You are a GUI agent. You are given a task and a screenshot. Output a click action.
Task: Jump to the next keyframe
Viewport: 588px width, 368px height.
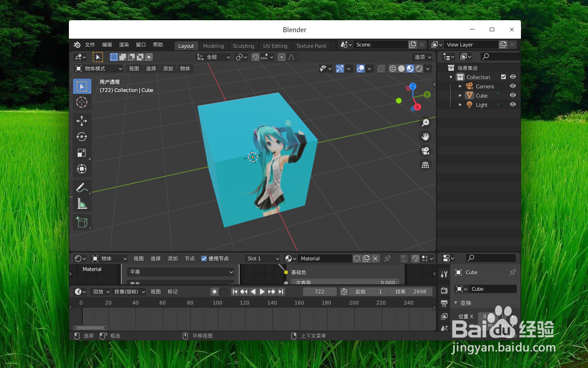coord(271,292)
